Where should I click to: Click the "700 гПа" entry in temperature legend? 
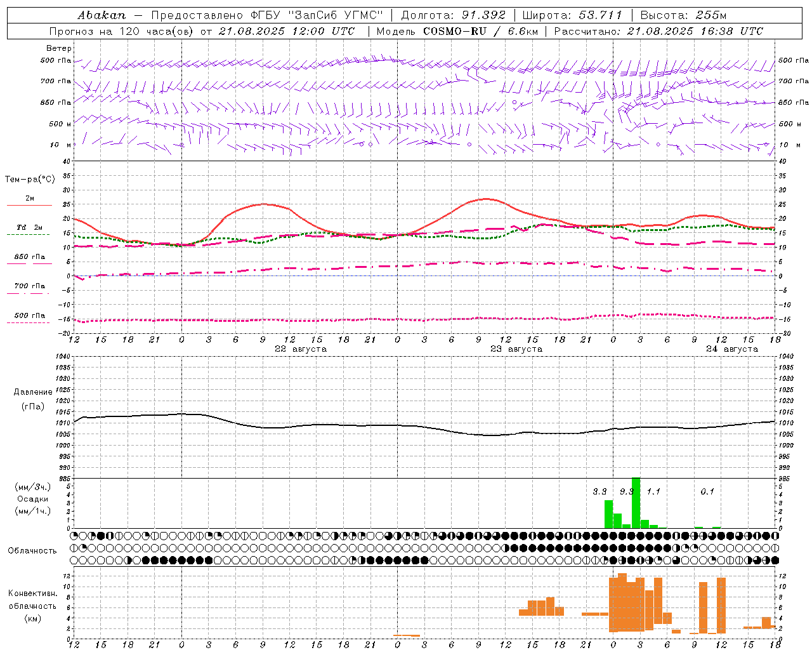click(x=30, y=286)
